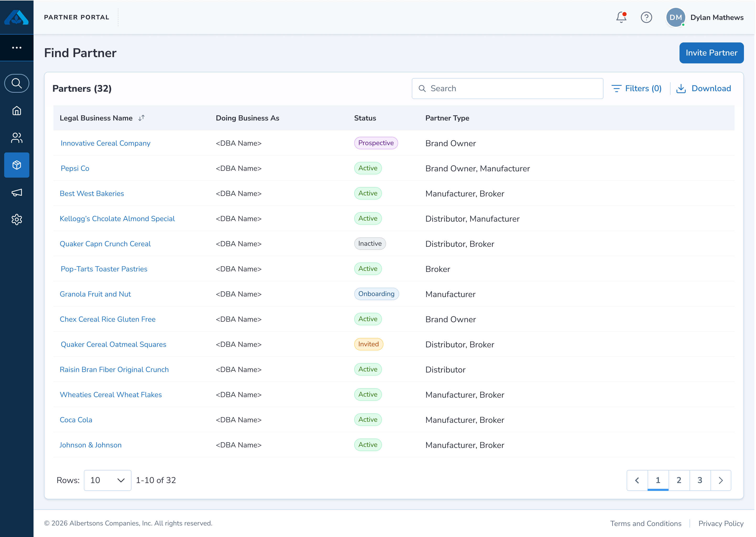Open Granola Fruit and Nut link
Viewport: 756px width, 537px height.
(95, 294)
